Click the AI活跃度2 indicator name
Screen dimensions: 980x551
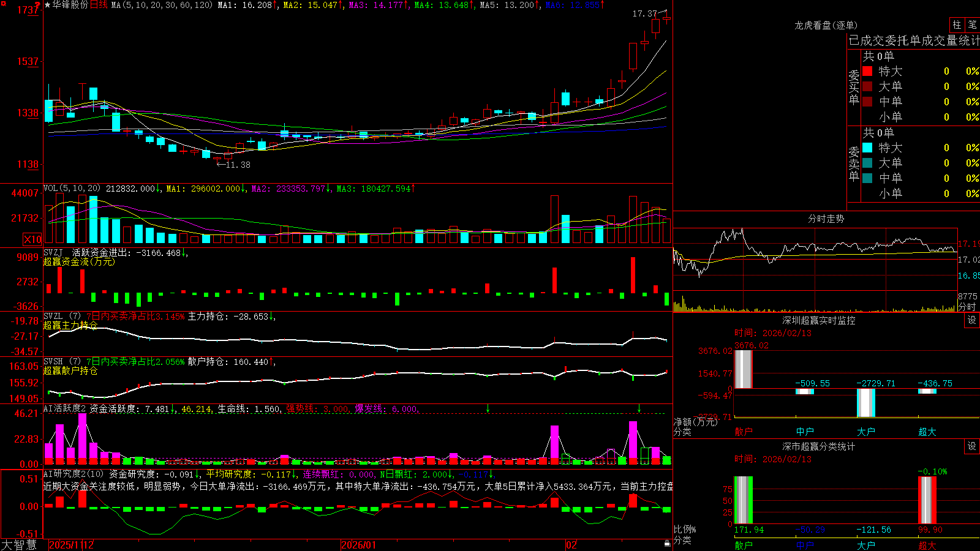(x=64, y=408)
